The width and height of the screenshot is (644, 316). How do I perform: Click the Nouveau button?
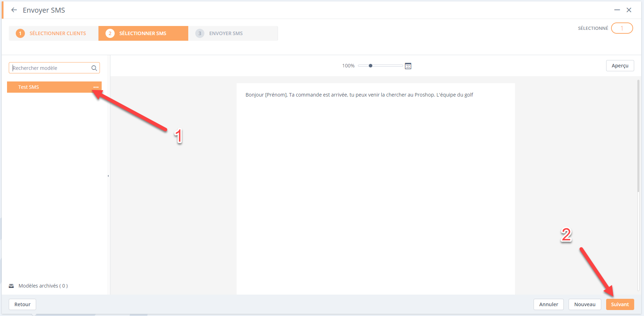coord(585,304)
